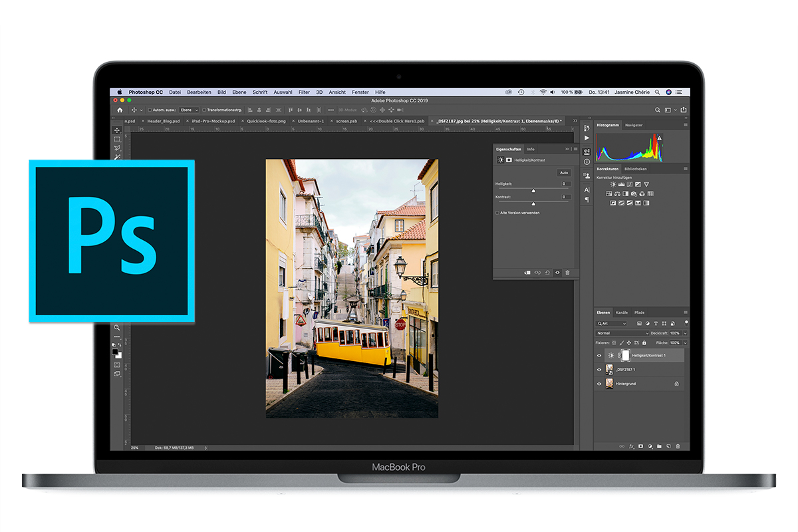This screenshot has width=798, height=532.
Task: Click the foreground/background color swatches
Action: (x=116, y=352)
